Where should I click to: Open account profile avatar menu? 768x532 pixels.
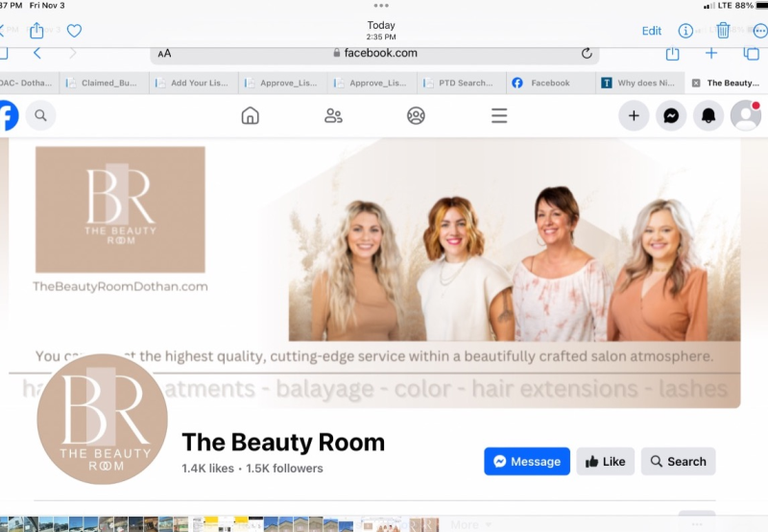[746, 115]
